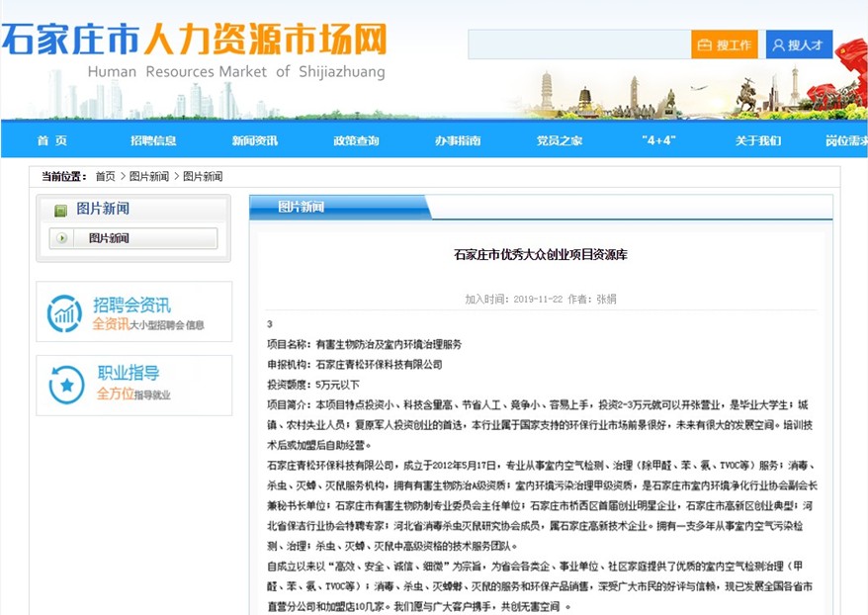Click the 职业指导 star icon
Screen dimensions: 868x615
coord(66,384)
